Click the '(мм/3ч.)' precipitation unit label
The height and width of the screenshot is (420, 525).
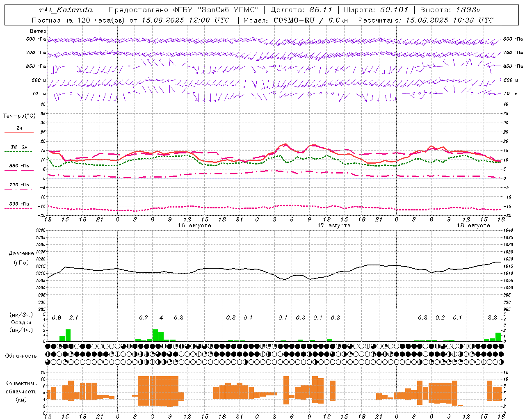tap(21, 315)
